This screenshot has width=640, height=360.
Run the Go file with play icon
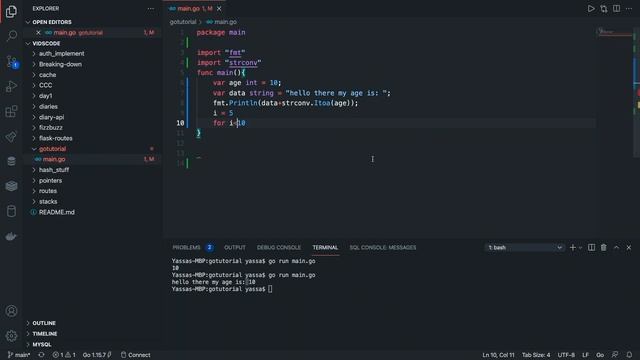pos(591,9)
